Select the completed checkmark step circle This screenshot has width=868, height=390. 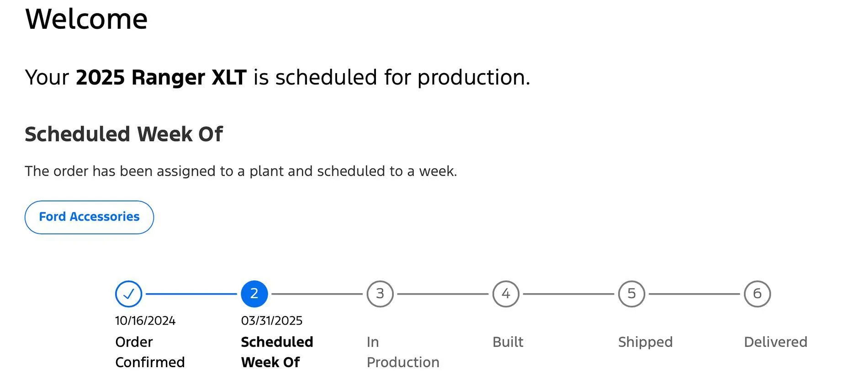(129, 294)
